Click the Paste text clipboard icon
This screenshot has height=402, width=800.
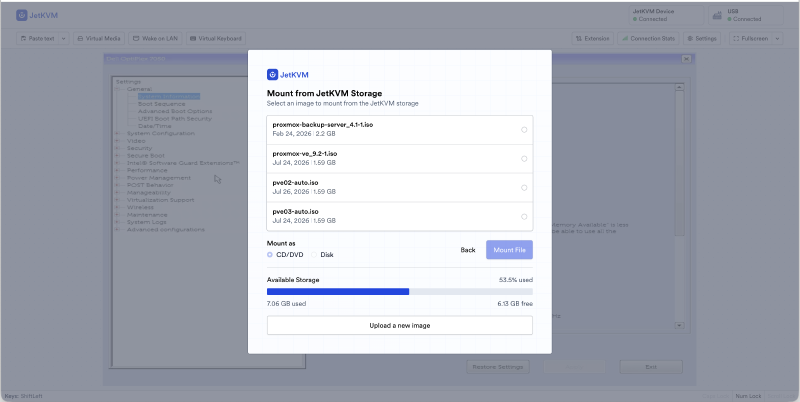point(23,38)
